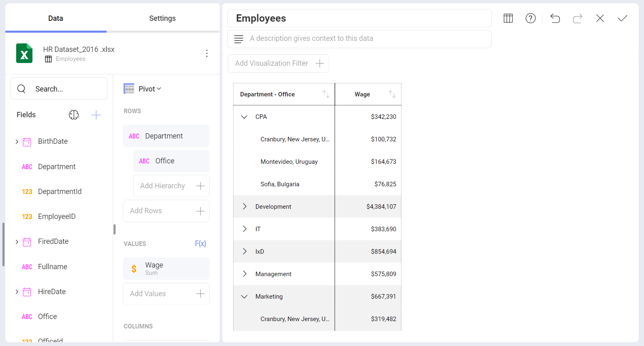The width and height of the screenshot is (644, 346).
Task: Redo the last change
Action: tap(577, 18)
